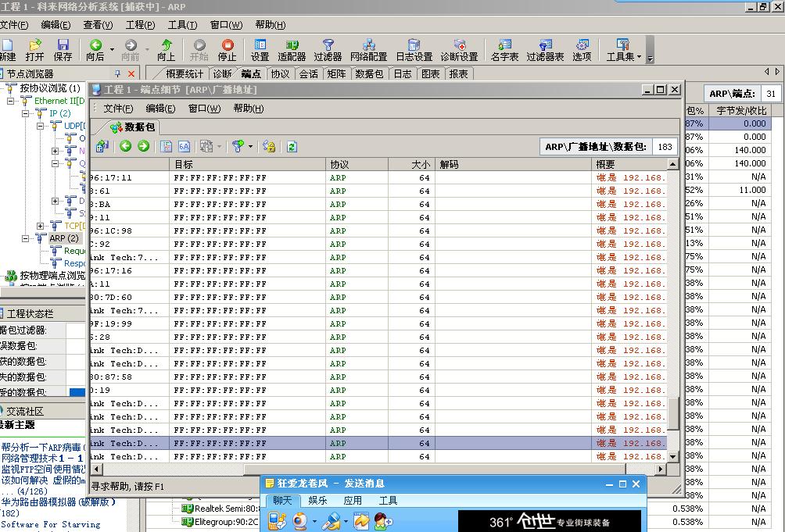Click the 保存 save icon
Viewport: 785px width, 532px height.
[63, 48]
